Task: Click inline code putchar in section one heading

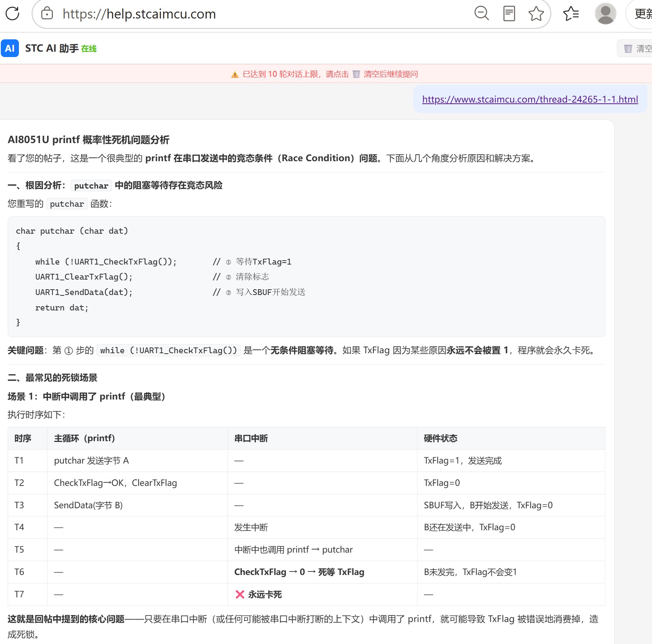Action: click(91, 185)
